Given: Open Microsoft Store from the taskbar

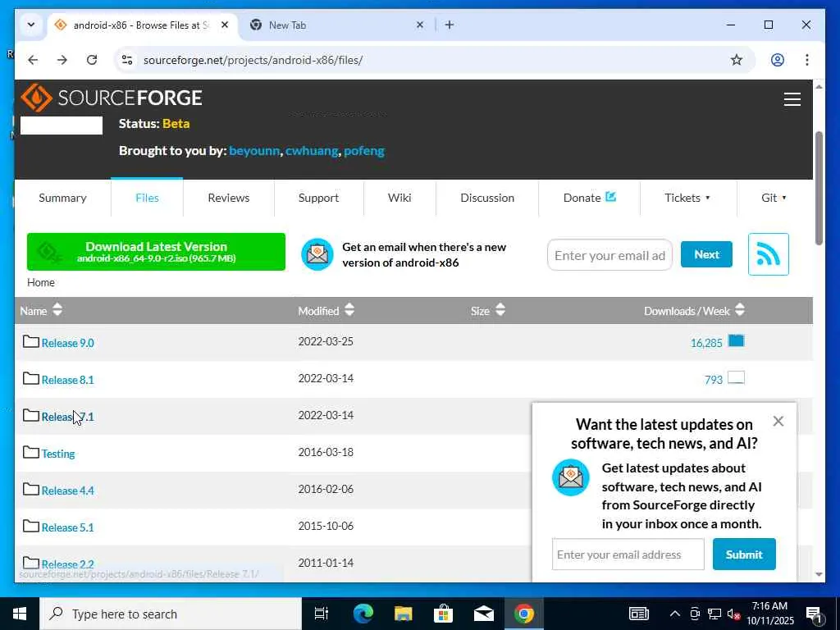Looking at the screenshot, I should coord(443,614).
